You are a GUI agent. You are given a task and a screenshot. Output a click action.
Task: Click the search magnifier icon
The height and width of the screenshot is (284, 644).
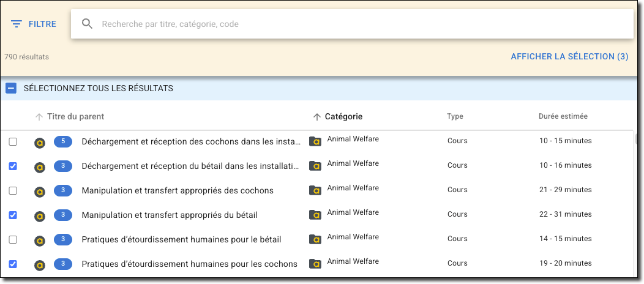(87, 24)
